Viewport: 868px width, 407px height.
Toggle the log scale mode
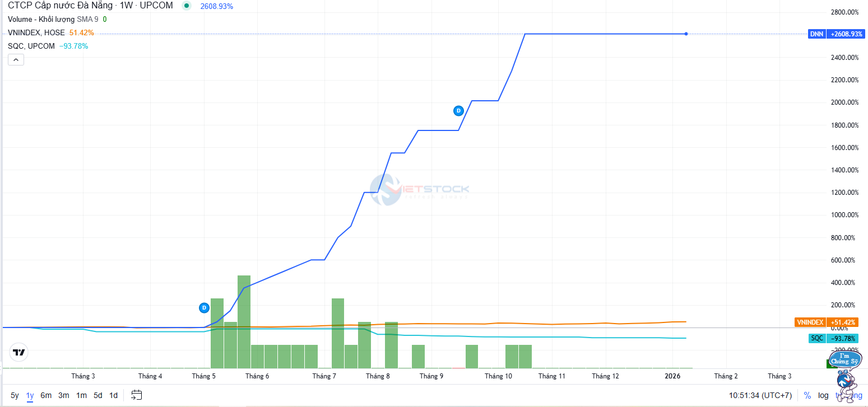(x=823, y=395)
